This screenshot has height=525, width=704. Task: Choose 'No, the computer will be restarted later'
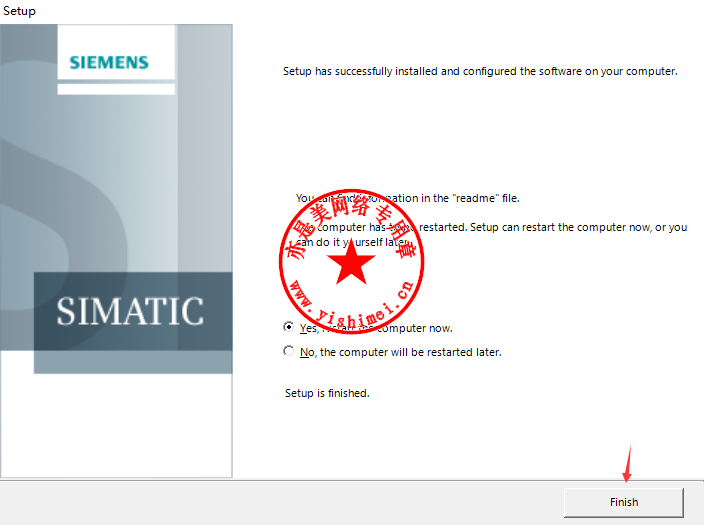click(x=289, y=351)
